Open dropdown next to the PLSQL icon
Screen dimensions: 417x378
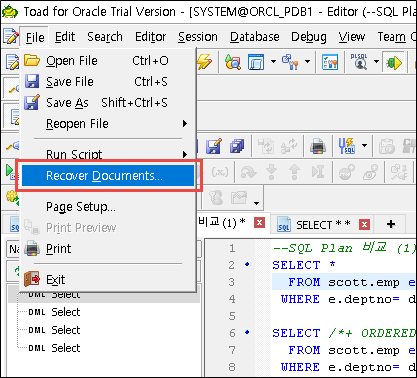pyautogui.click(x=376, y=62)
